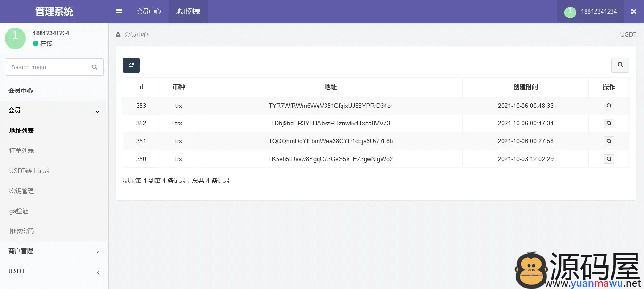This screenshot has width=644, height=289.
Task: Click the fullscreen expand icon in the header
Action: click(x=634, y=11)
